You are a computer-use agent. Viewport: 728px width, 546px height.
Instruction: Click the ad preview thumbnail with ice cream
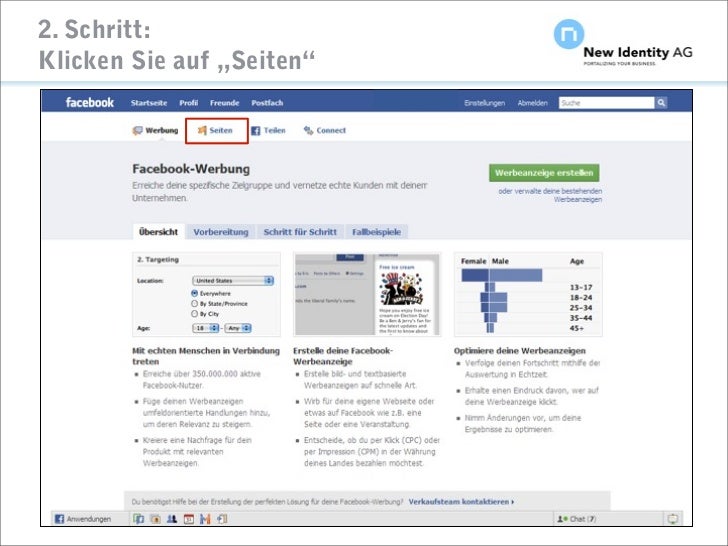click(x=367, y=294)
